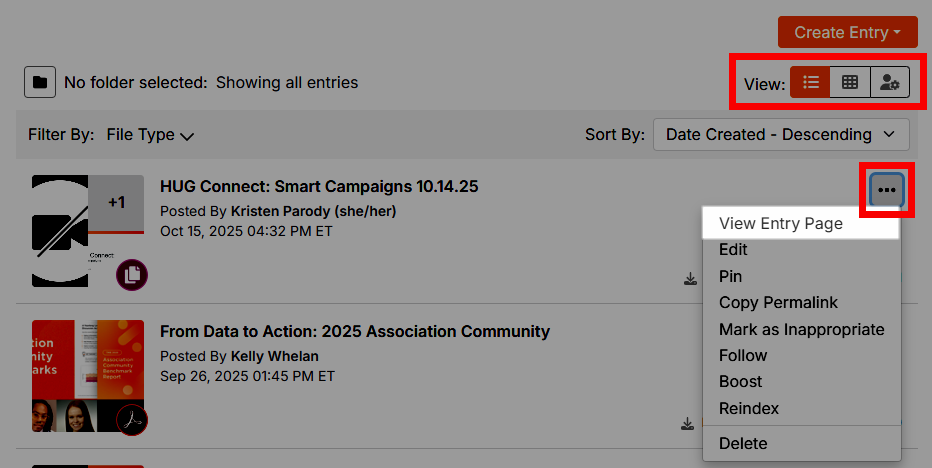This screenshot has width=932, height=468.
Task: Open the Create Entry dropdown
Action: (847, 32)
